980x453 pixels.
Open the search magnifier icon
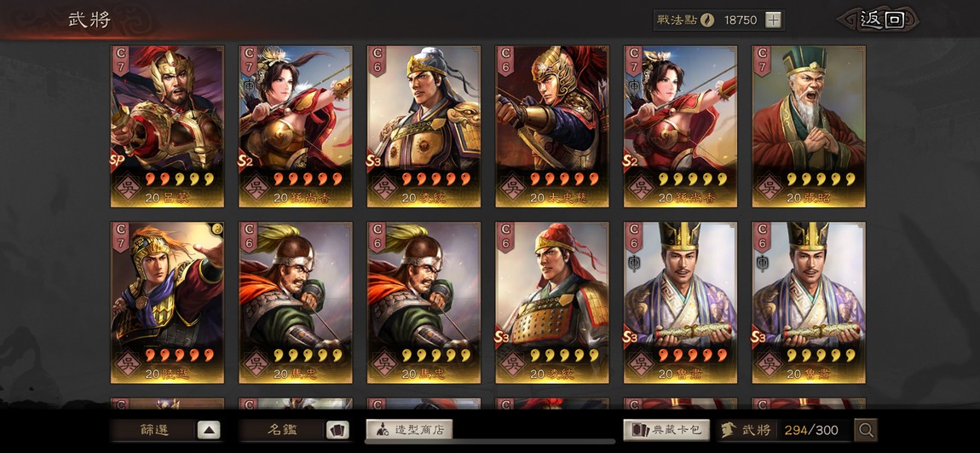click(x=866, y=430)
